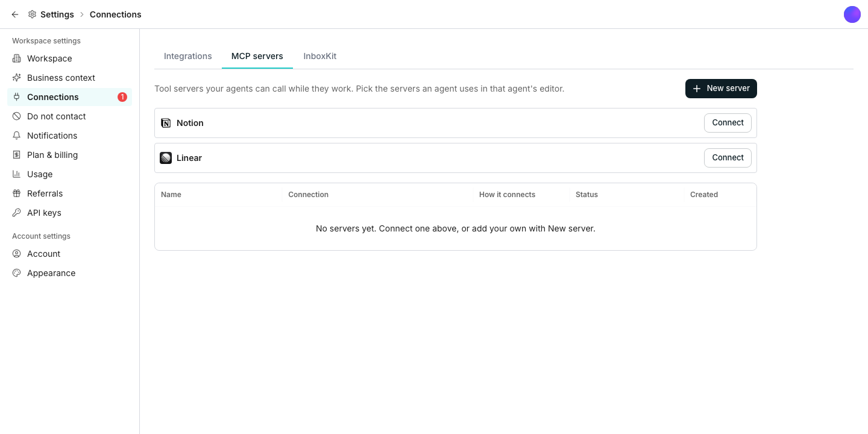Click the Settings gear icon in breadcrumb
868x434 pixels.
[32, 14]
